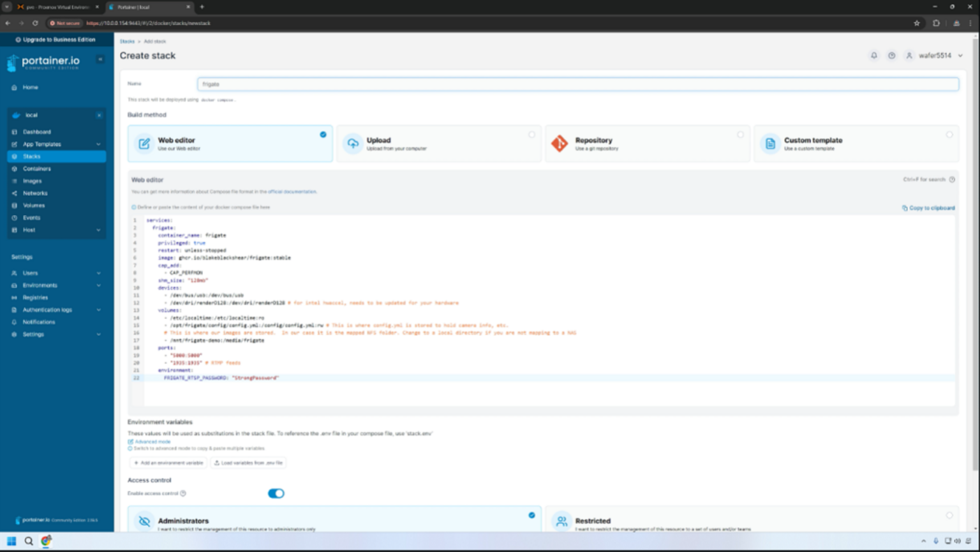The height and width of the screenshot is (552, 980).
Task: Open notifications via the bell icon
Action: tap(874, 56)
